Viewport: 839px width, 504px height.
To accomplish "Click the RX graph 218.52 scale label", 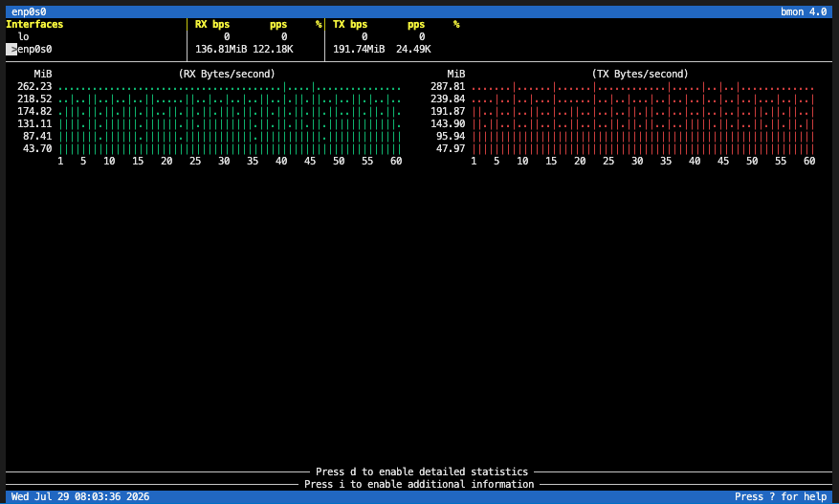I will tap(34, 99).
